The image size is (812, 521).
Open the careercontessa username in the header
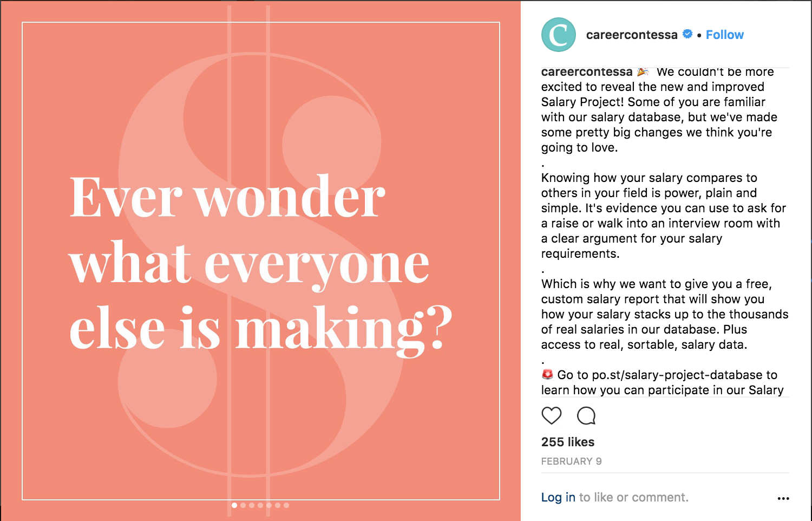click(x=632, y=34)
